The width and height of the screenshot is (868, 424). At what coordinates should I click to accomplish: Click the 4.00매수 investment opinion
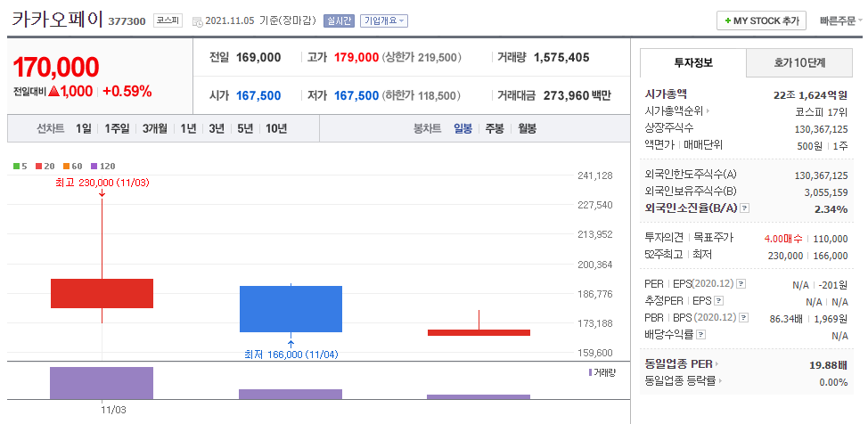tap(782, 239)
